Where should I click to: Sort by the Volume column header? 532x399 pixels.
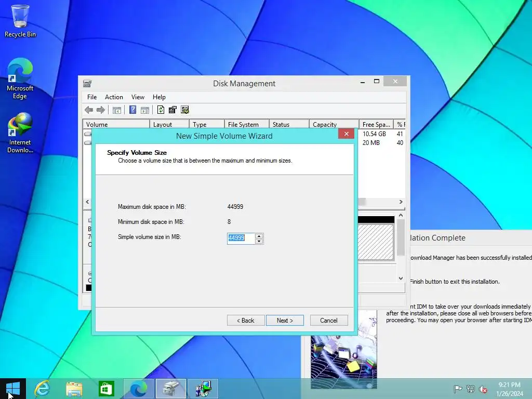(x=116, y=125)
